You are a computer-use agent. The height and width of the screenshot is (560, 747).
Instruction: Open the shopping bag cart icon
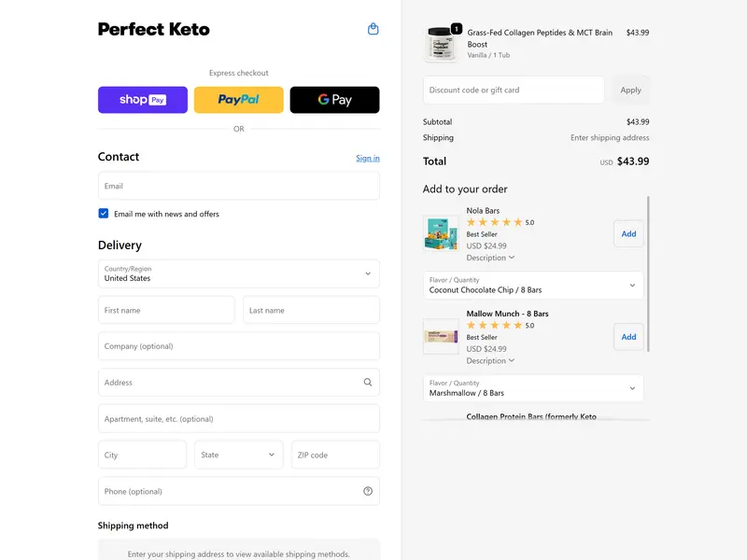pyautogui.click(x=373, y=29)
